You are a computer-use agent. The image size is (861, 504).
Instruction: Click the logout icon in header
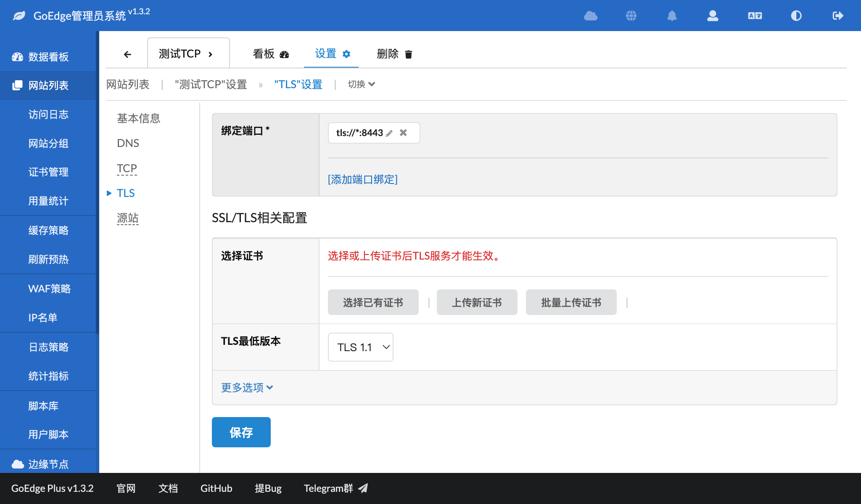838,16
